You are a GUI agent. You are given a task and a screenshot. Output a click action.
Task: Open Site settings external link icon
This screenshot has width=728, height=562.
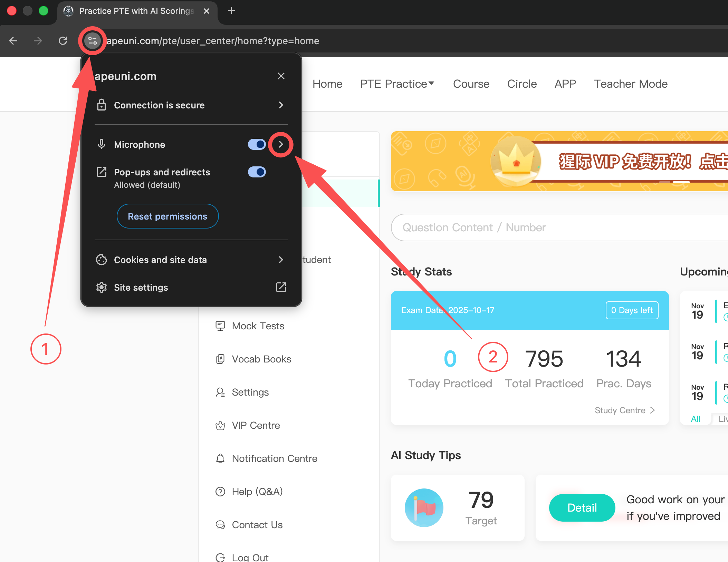click(x=281, y=287)
